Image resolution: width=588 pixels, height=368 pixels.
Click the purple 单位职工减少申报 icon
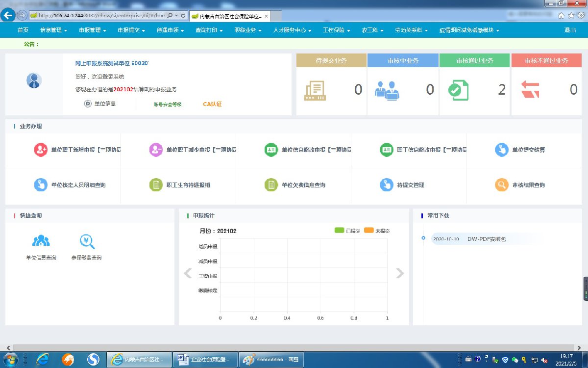156,150
